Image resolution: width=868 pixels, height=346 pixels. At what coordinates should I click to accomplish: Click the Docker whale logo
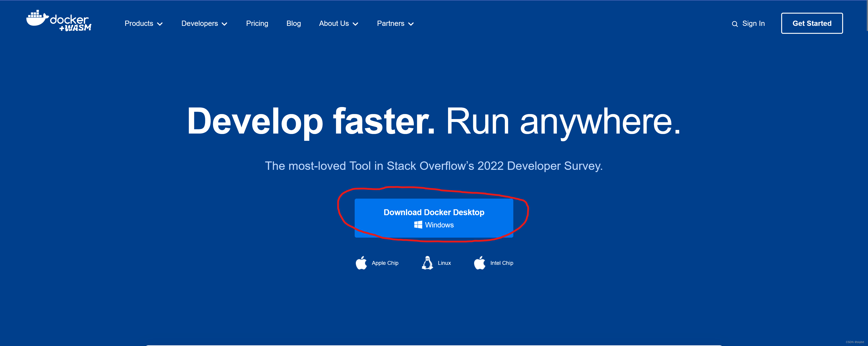[59, 21]
